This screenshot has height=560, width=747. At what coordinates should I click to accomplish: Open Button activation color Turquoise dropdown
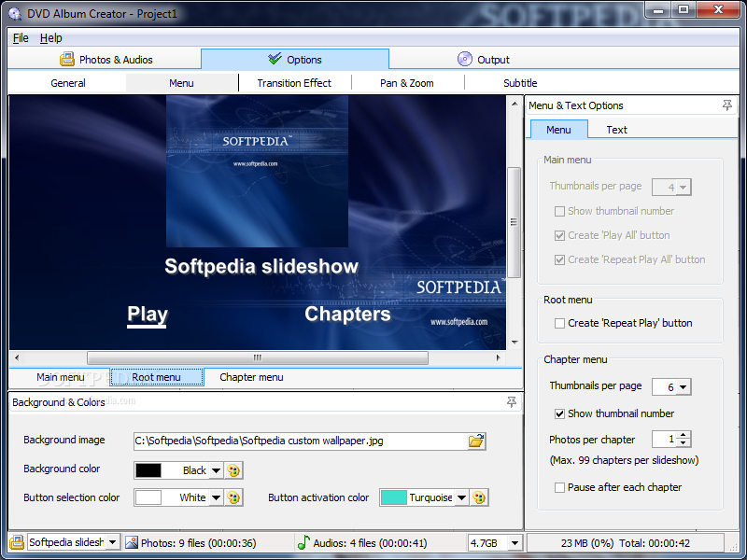(x=461, y=497)
